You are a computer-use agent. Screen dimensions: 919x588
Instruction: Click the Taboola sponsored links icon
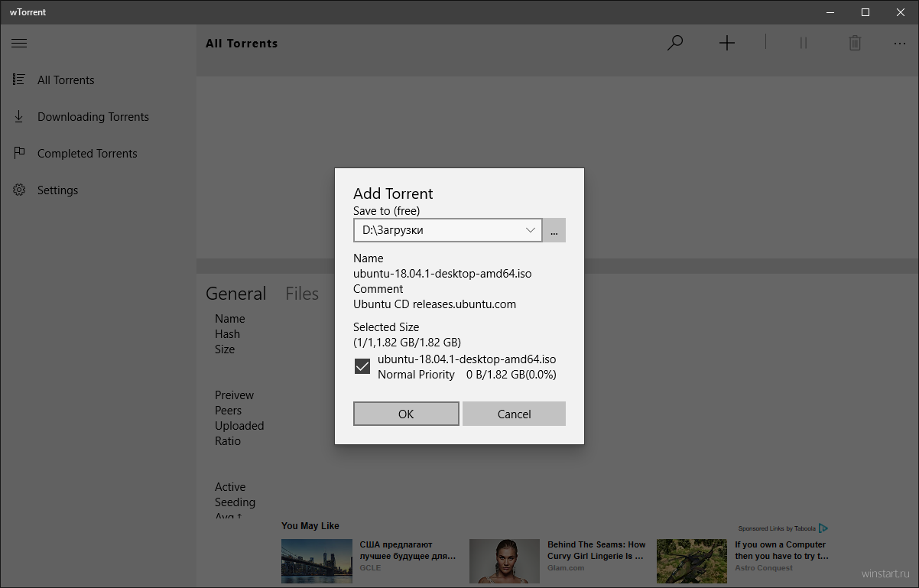tap(823, 528)
